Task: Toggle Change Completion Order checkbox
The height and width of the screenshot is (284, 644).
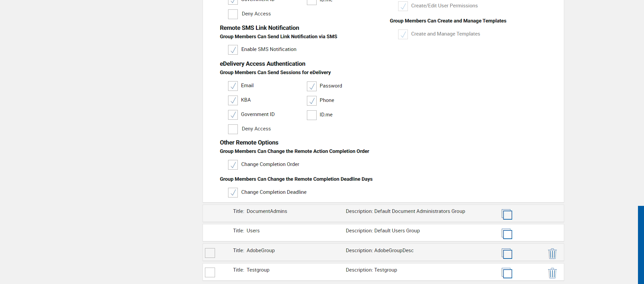Action: (x=233, y=165)
